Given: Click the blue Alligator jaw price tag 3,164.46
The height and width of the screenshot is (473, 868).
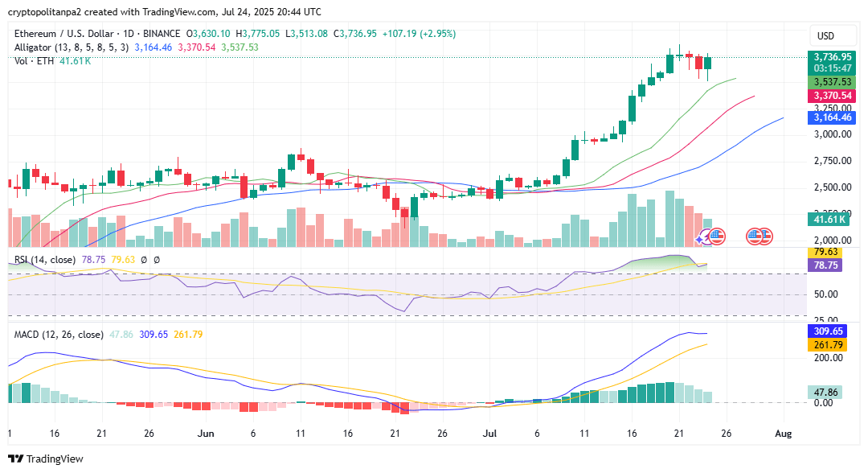Looking at the screenshot, I should tap(833, 117).
